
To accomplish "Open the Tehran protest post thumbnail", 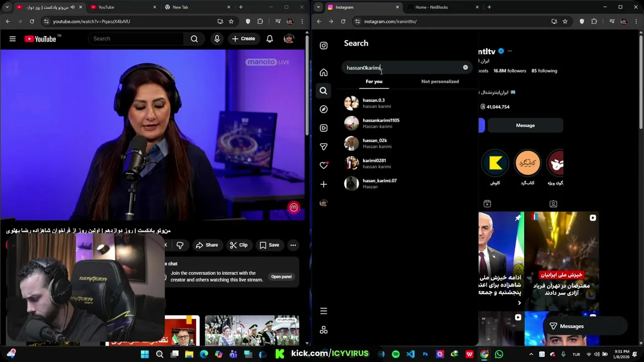I will 561,261.
